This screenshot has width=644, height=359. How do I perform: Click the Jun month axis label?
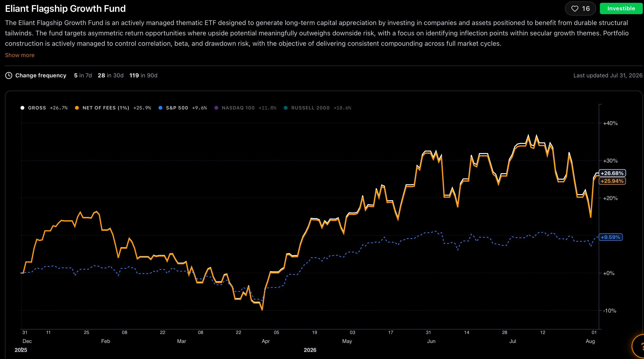coord(431,341)
